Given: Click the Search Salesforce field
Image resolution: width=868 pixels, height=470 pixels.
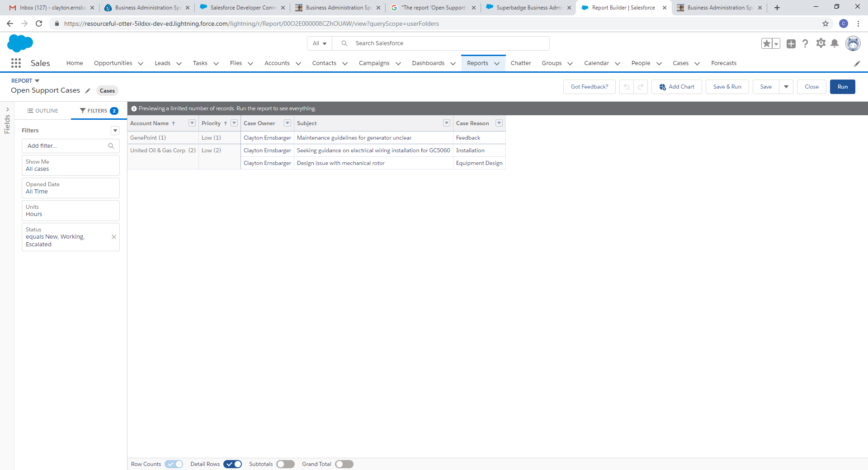Looking at the screenshot, I should [441, 43].
